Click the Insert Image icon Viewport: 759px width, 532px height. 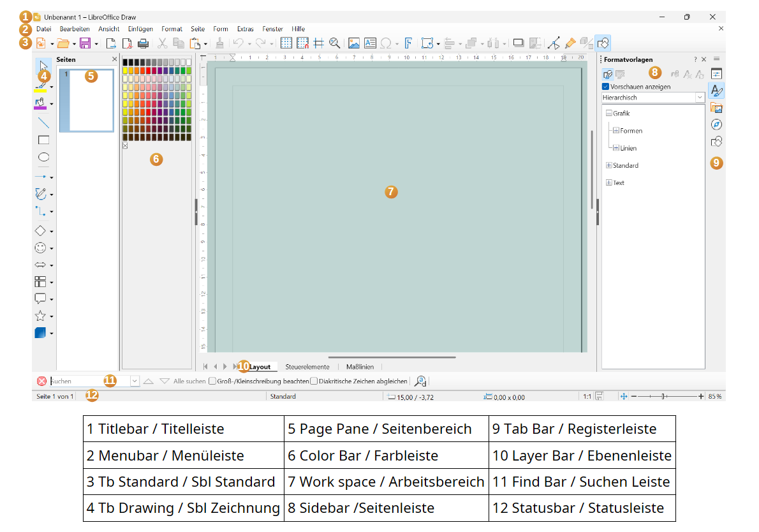coord(354,43)
